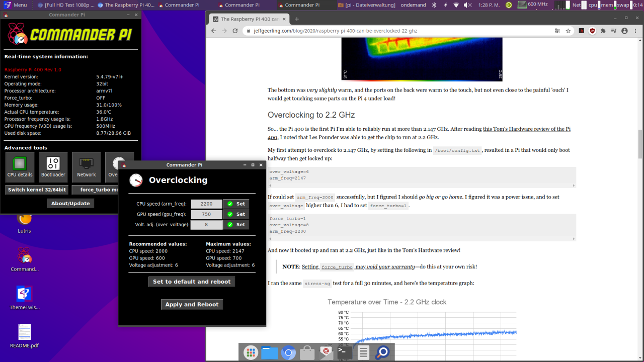This screenshot has height=362, width=644.
Task: Click the ondemand CPU governor indicator
Action: 413,5
